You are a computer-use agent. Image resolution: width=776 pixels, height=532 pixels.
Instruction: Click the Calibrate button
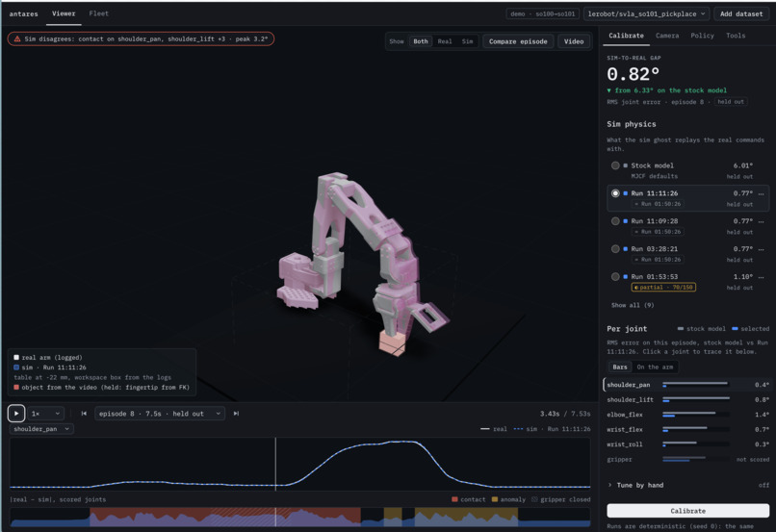click(688, 511)
